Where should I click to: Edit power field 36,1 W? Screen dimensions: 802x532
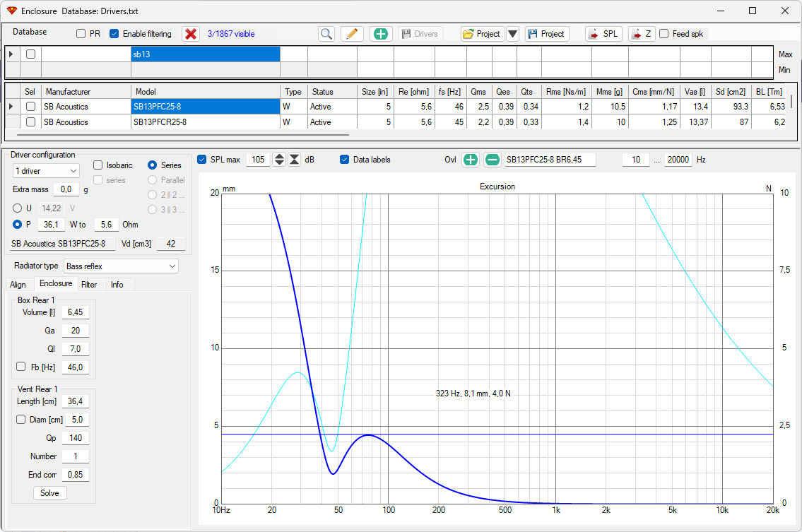click(x=51, y=225)
